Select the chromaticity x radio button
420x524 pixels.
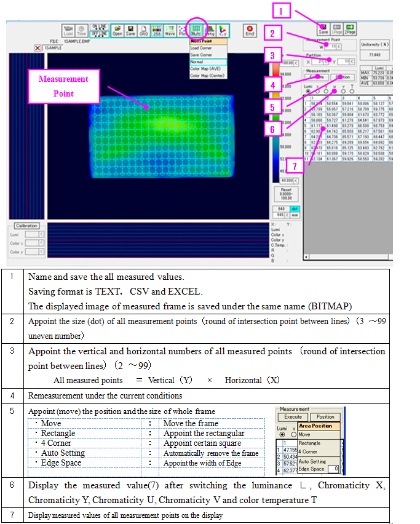tap(317, 91)
